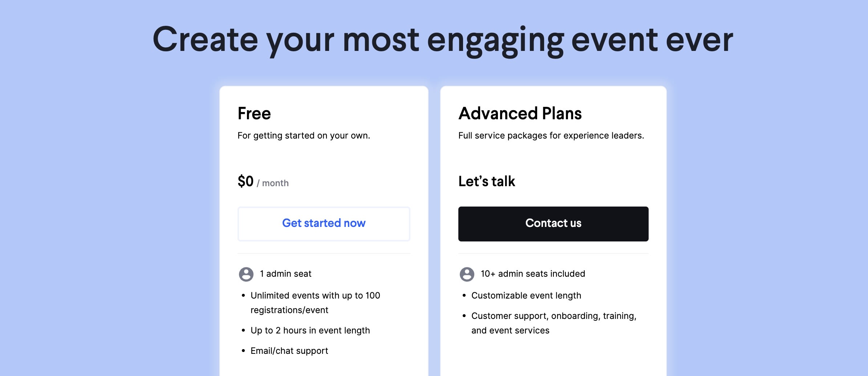This screenshot has width=868, height=376.
Task: Click the admin seat avatar icon on the Free plan
Action: (246, 274)
